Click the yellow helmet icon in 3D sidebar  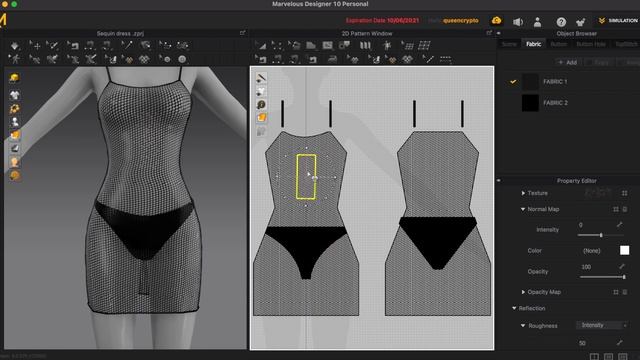point(14,78)
